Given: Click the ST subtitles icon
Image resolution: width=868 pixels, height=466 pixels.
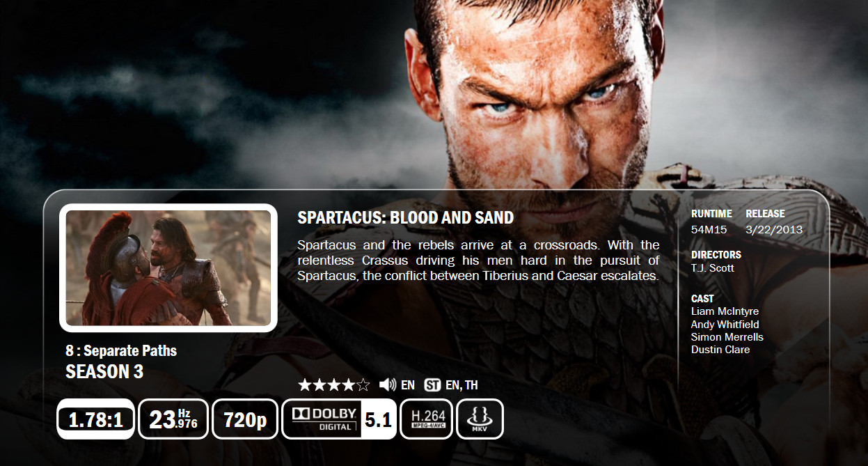Looking at the screenshot, I should point(432,385).
